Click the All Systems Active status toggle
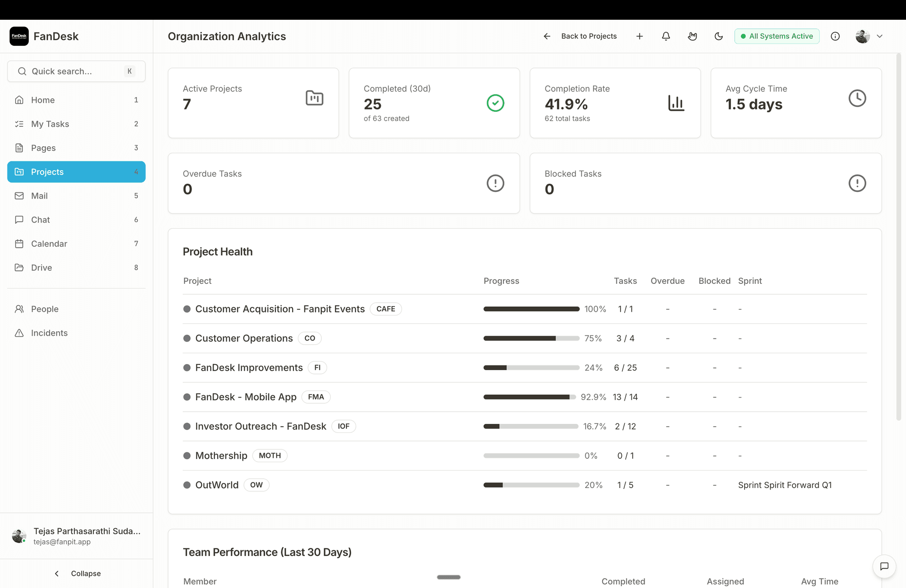The width and height of the screenshot is (906, 588). click(777, 36)
